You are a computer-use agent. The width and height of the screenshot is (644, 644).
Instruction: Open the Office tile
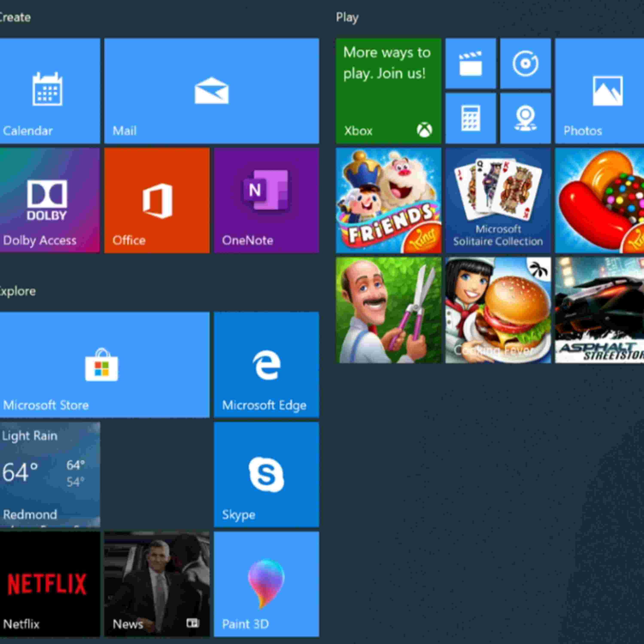pos(157,200)
